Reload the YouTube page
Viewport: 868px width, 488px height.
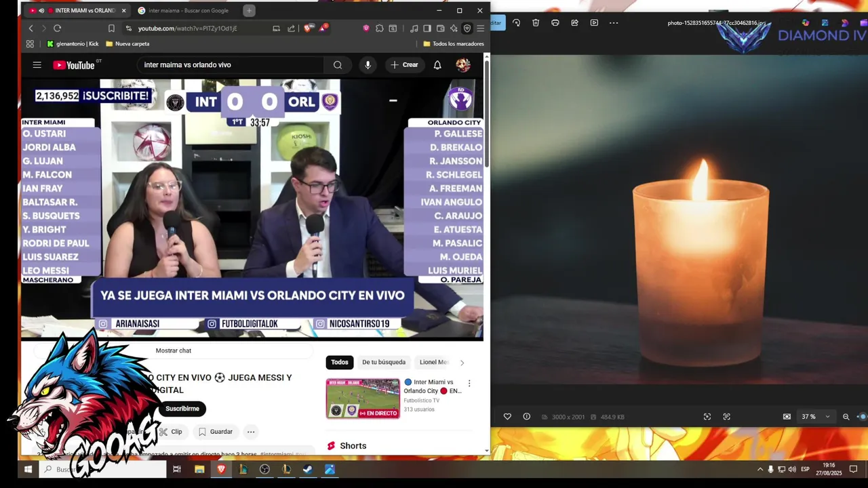pos(57,28)
